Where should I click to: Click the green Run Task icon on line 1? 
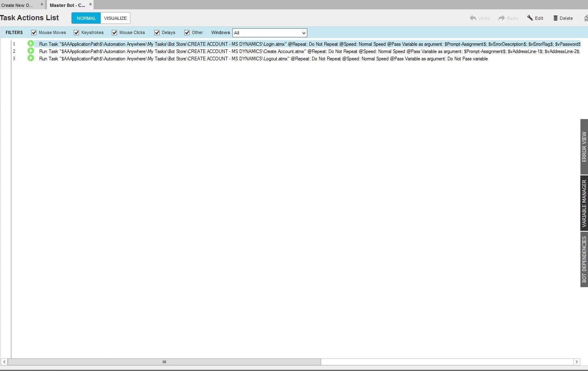31,44
